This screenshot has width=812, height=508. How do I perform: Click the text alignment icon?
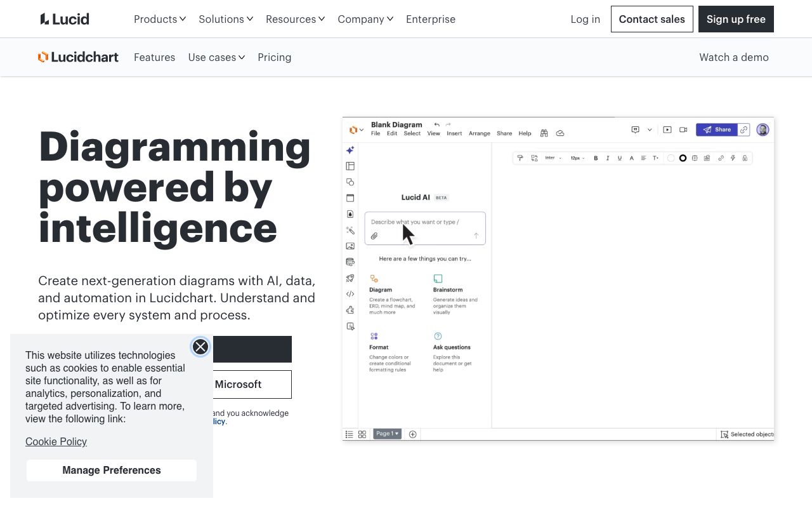(x=643, y=158)
